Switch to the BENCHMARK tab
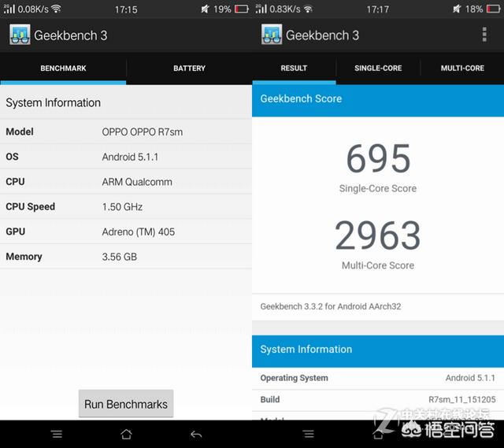Screen dimensions: 504x448 tap(63, 68)
